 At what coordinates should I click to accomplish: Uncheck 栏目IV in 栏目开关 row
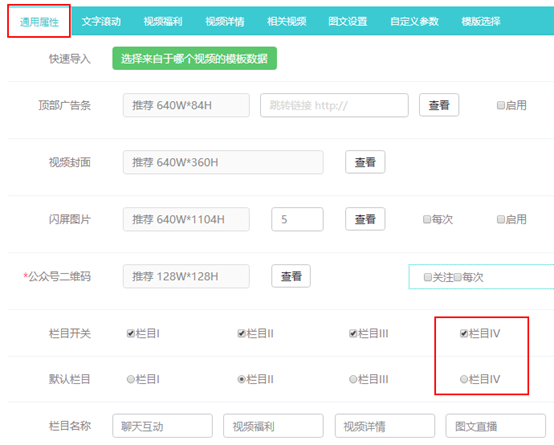coord(464,333)
